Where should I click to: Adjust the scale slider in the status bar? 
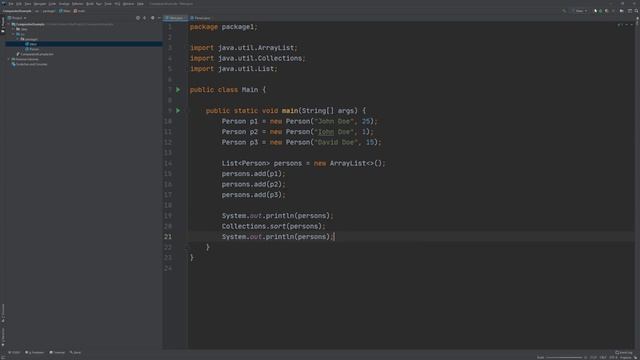coord(565,357)
